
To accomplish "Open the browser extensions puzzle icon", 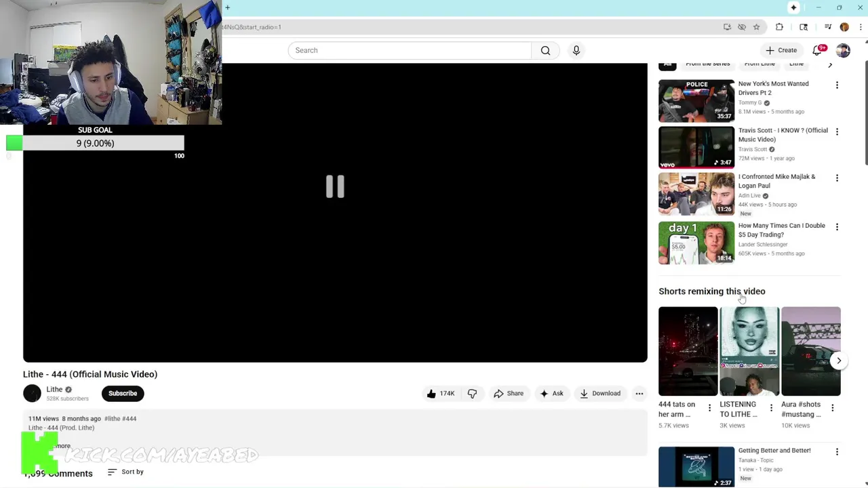I will [x=779, y=27].
